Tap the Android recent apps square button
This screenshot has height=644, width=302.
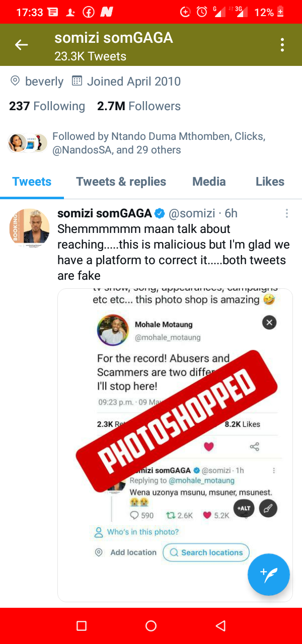82,625
